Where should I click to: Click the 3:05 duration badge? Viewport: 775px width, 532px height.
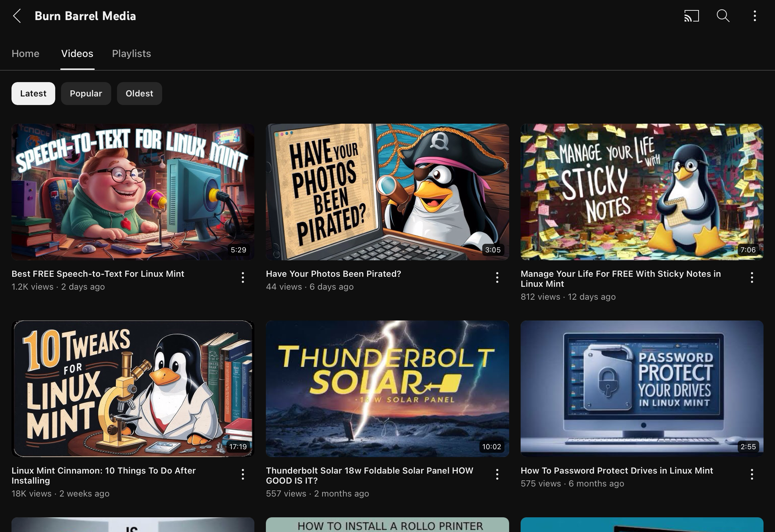(493, 250)
